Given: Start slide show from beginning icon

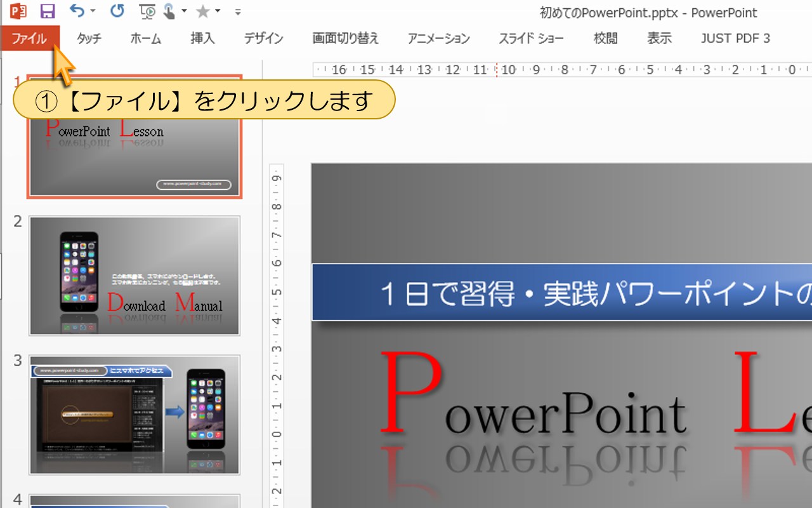Looking at the screenshot, I should [x=148, y=11].
